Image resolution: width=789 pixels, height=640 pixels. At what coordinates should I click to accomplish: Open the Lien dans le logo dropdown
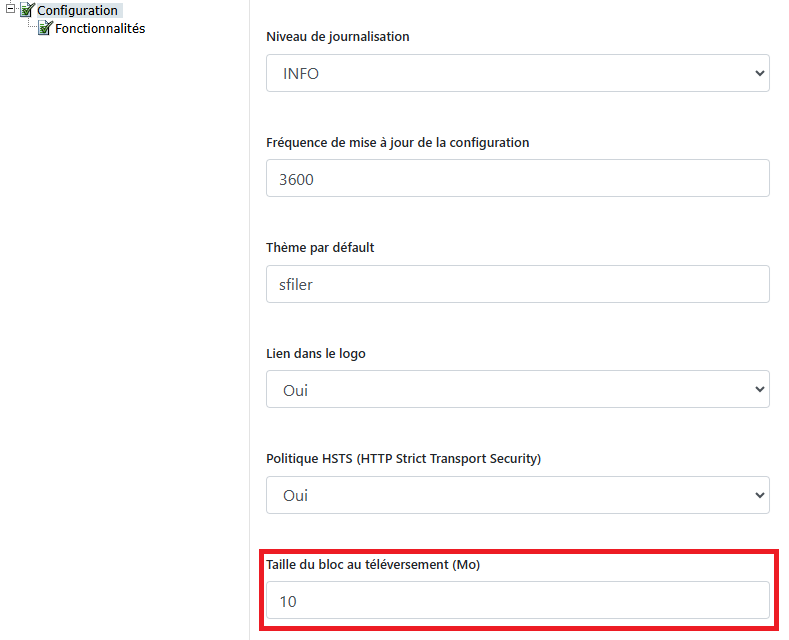[x=518, y=389]
